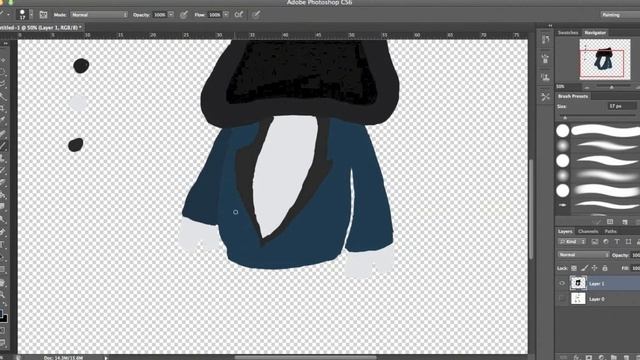Open the Flow slider arrow in the options bar
Image resolution: width=640 pixels, height=360 pixels.
pyautogui.click(x=226, y=15)
